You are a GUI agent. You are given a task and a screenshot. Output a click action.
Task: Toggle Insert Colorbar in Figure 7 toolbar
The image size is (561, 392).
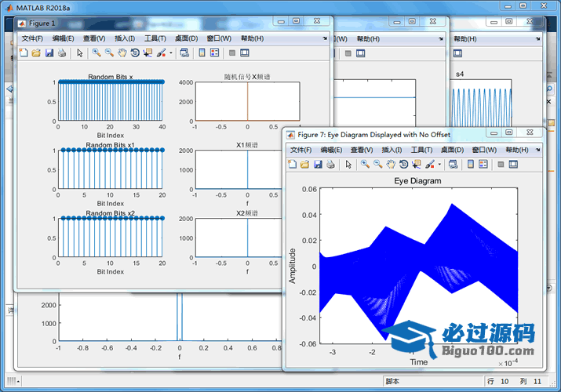point(468,165)
